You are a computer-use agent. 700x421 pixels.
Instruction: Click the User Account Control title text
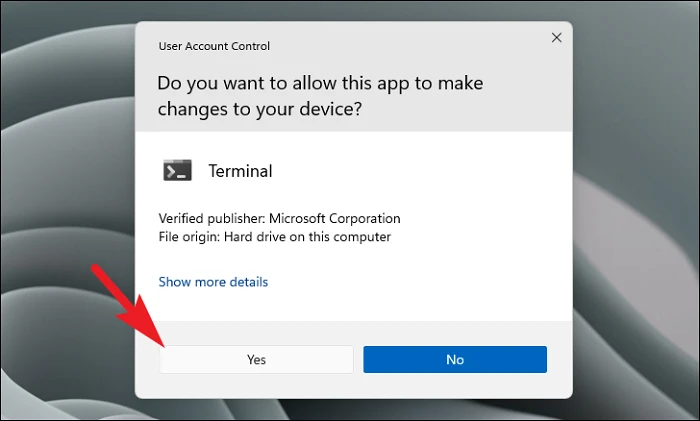[214, 46]
